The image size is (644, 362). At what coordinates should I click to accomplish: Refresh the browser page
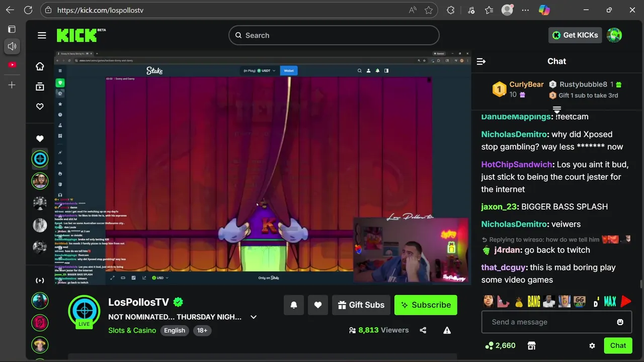pos(28,10)
